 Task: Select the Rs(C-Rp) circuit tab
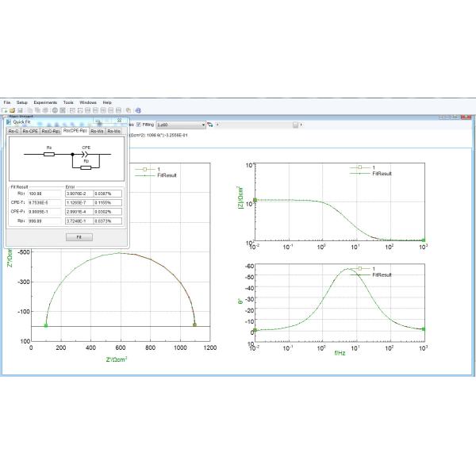[51, 131]
